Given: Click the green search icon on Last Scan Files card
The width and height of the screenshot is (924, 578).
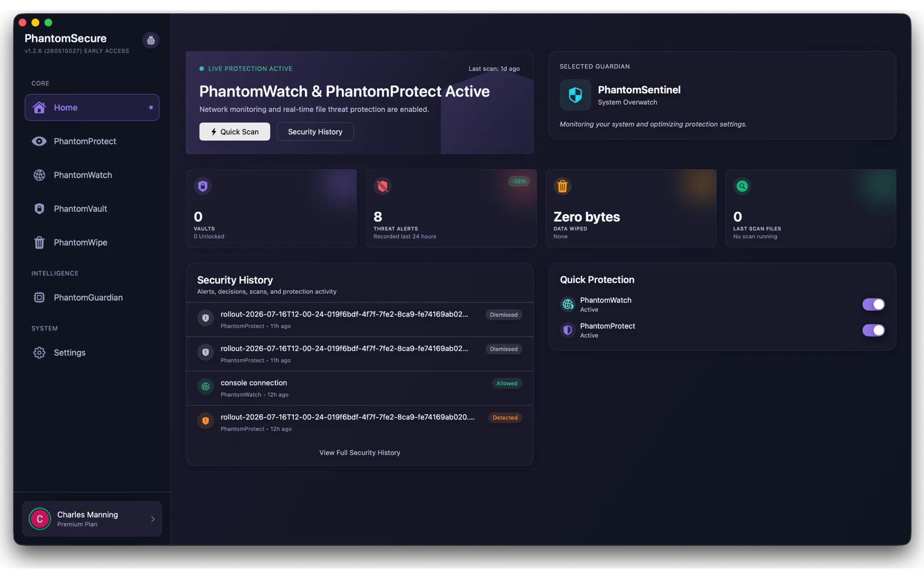Looking at the screenshot, I should pos(742,186).
